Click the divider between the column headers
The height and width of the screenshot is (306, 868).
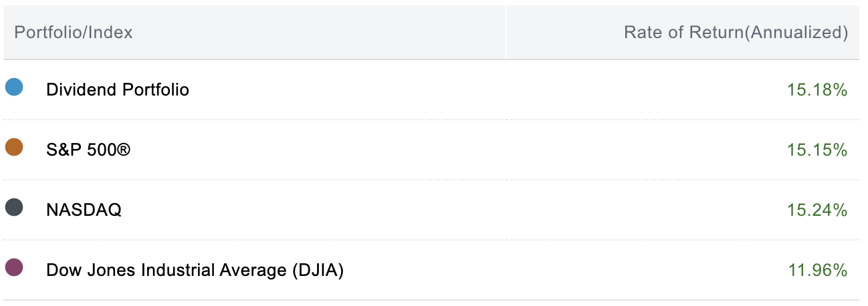pos(506,32)
